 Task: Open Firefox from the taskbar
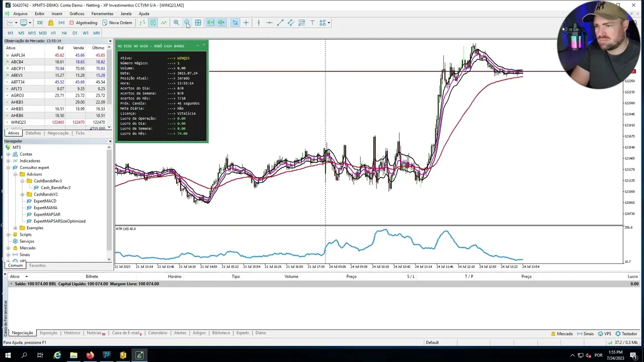click(x=90, y=355)
